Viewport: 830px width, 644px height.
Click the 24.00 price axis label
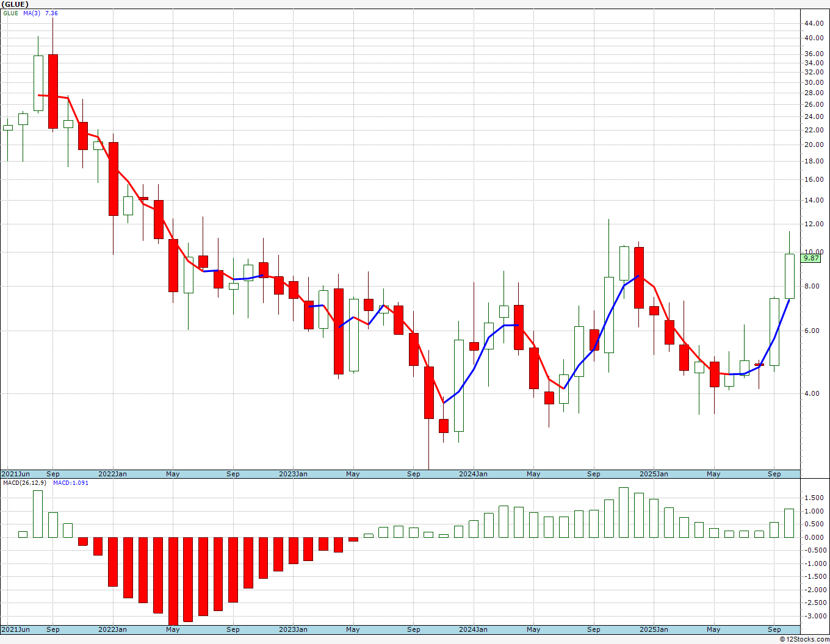pyautogui.click(x=814, y=116)
